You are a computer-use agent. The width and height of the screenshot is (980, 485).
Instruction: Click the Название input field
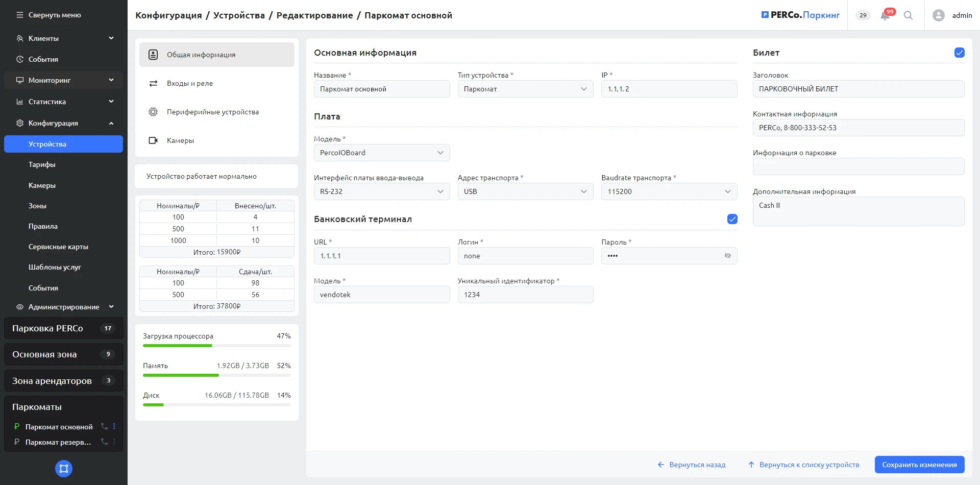pos(382,89)
